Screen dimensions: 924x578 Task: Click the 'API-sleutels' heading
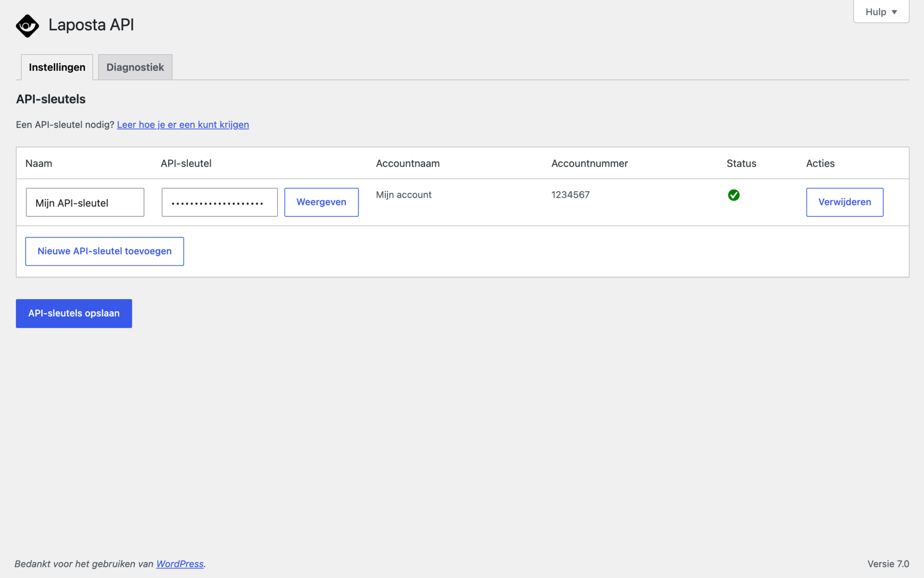coord(51,99)
